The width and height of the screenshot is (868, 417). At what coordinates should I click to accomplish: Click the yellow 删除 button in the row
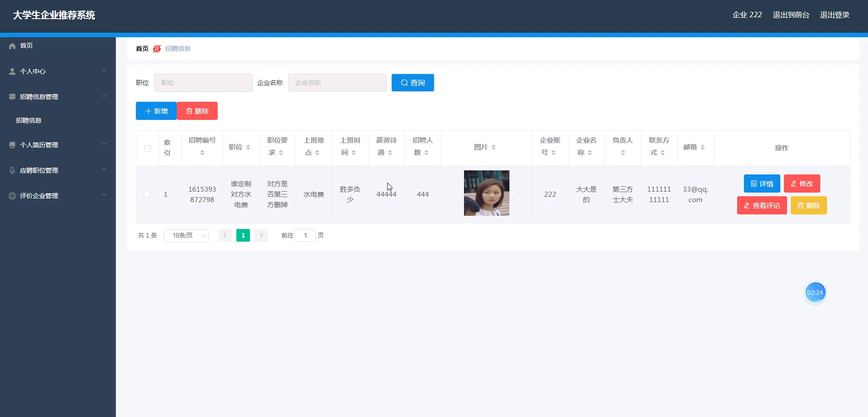[x=809, y=205]
